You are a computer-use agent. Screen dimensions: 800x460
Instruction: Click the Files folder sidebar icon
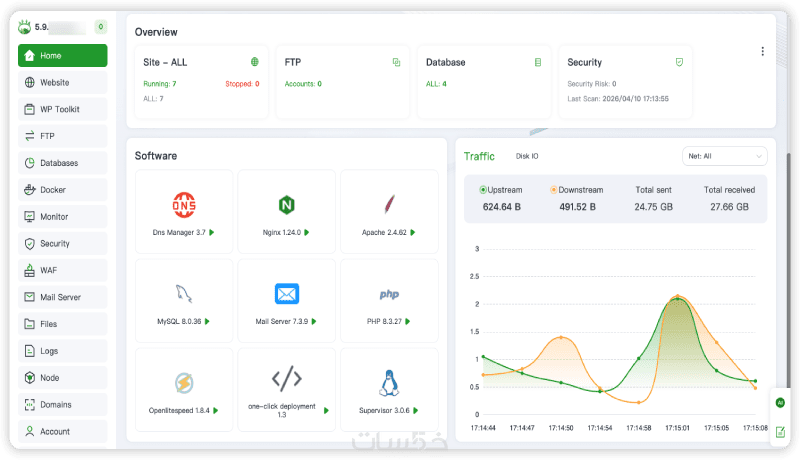click(30, 324)
